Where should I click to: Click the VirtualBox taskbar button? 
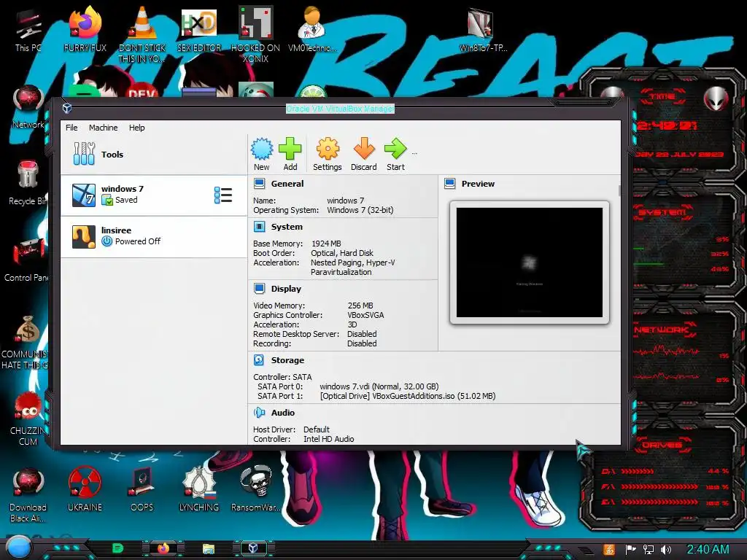[x=253, y=548]
